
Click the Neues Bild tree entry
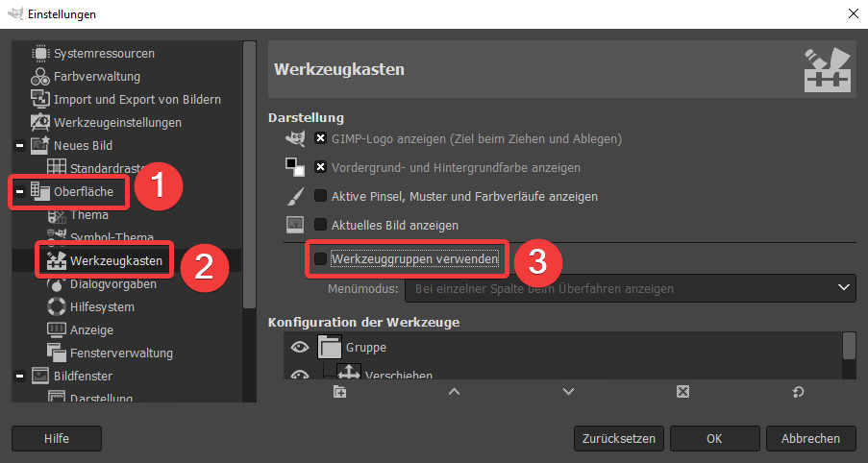(x=83, y=145)
